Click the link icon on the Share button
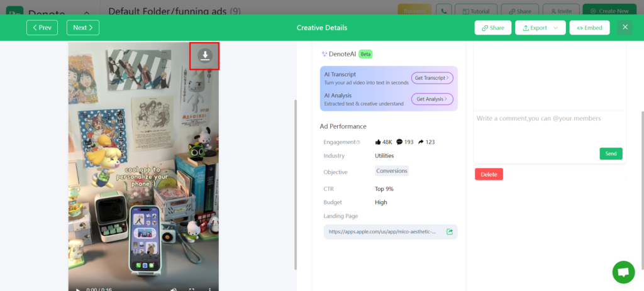The width and height of the screenshot is (644, 291). (x=485, y=28)
